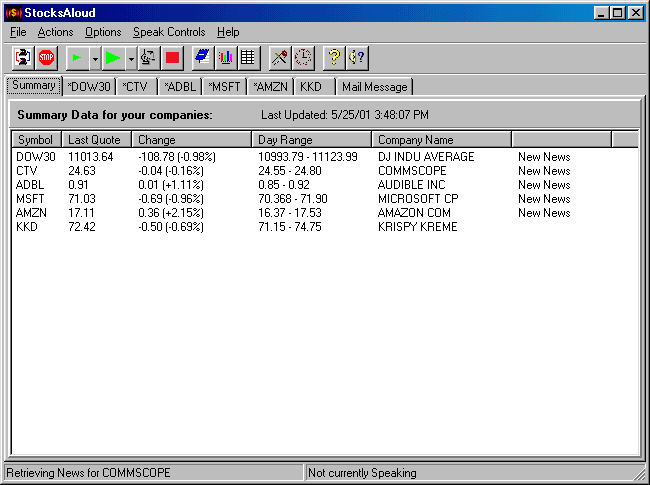Click the 0.36 (+2.15%) change value
Image resolution: width=650 pixels, height=485 pixels.
pos(171,213)
